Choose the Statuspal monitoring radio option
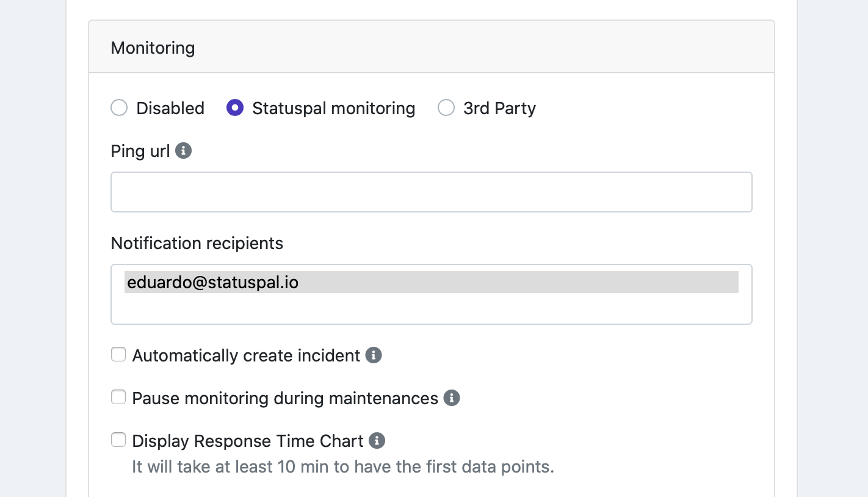The width and height of the screenshot is (868, 497). click(235, 108)
